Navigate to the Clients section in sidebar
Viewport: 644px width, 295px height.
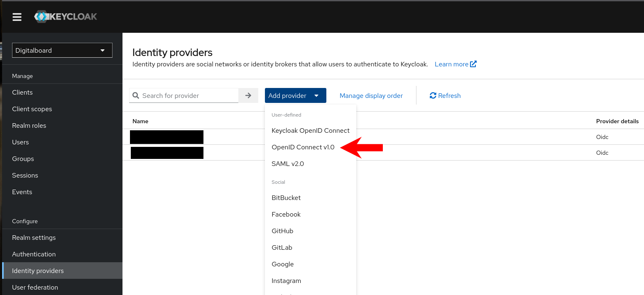tap(22, 92)
